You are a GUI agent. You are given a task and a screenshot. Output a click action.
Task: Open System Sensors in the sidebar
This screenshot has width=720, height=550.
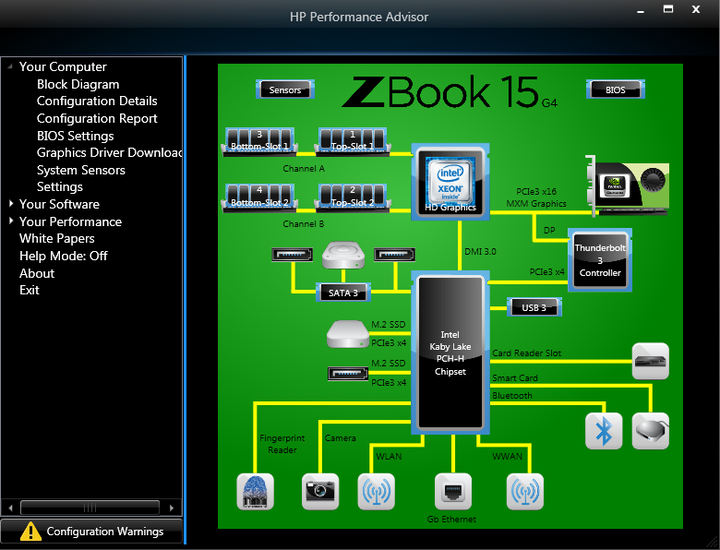pyautogui.click(x=81, y=170)
